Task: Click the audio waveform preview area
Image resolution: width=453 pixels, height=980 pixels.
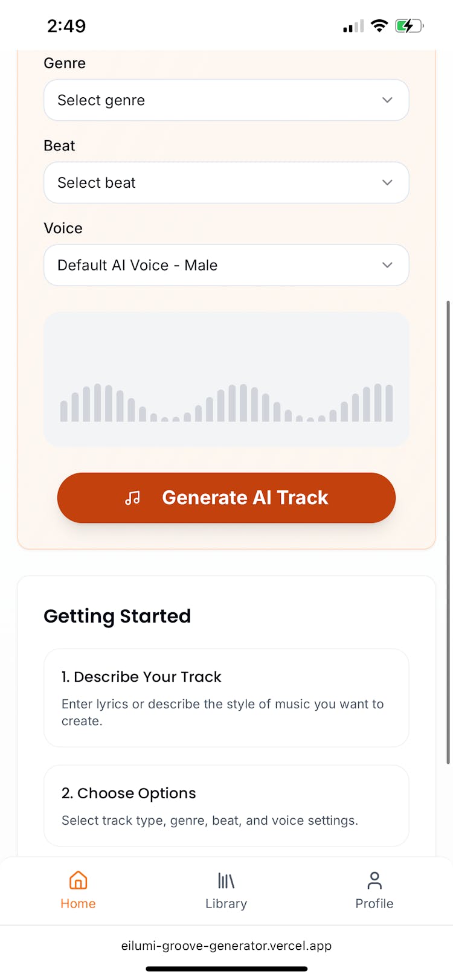Action: point(226,379)
